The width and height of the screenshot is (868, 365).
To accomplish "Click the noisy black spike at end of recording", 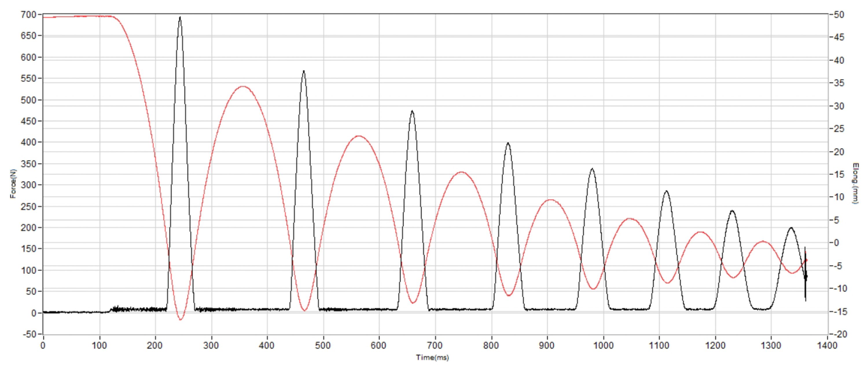I will [x=805, y=276].
